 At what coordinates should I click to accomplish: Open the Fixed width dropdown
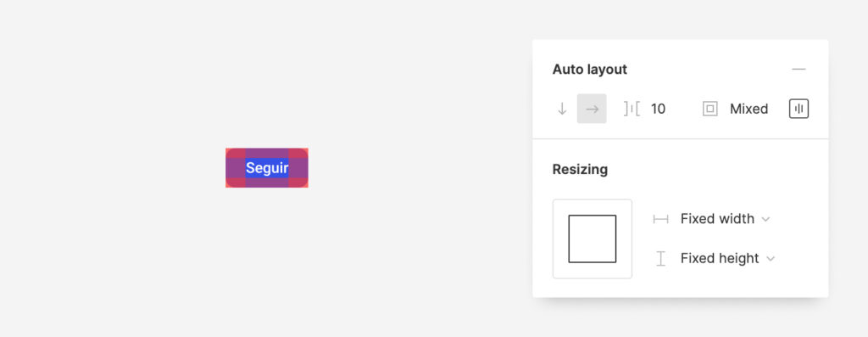(726, 219)
